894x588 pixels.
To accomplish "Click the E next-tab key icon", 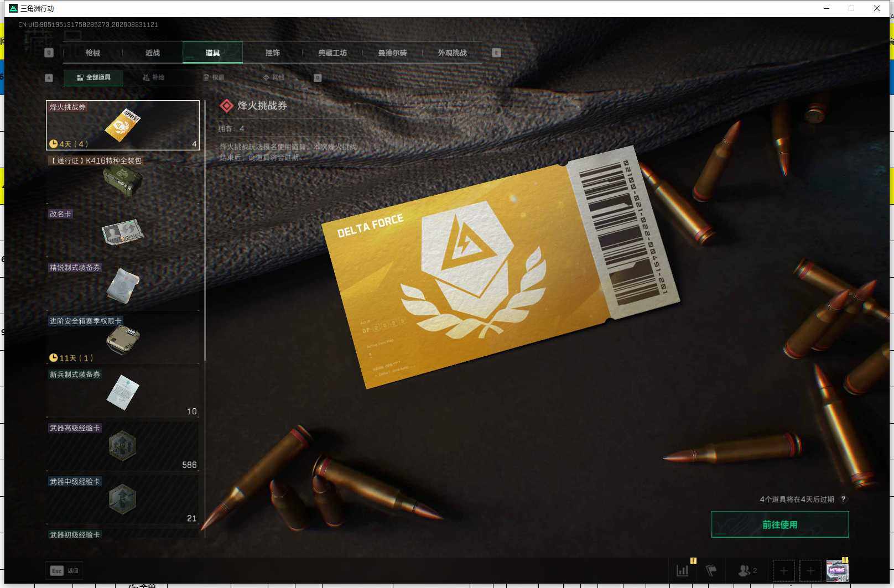I will 496,53.
